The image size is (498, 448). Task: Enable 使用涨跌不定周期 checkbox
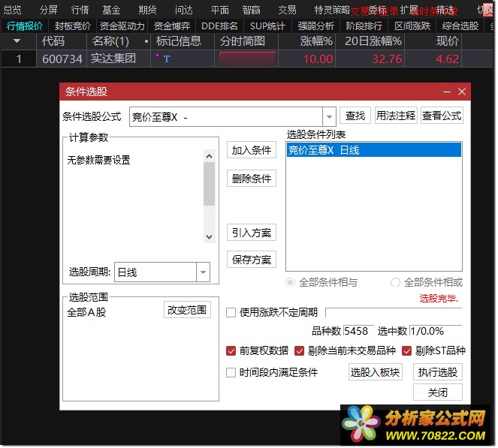[231, 312]
